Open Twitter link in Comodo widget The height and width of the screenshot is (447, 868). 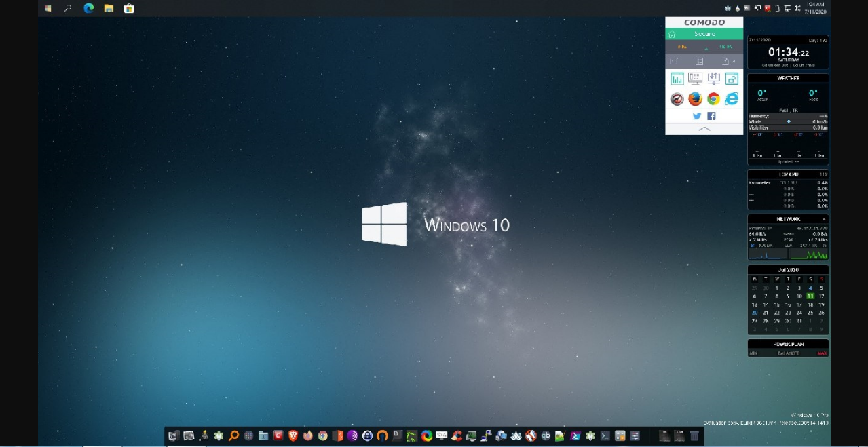(697, 116)
